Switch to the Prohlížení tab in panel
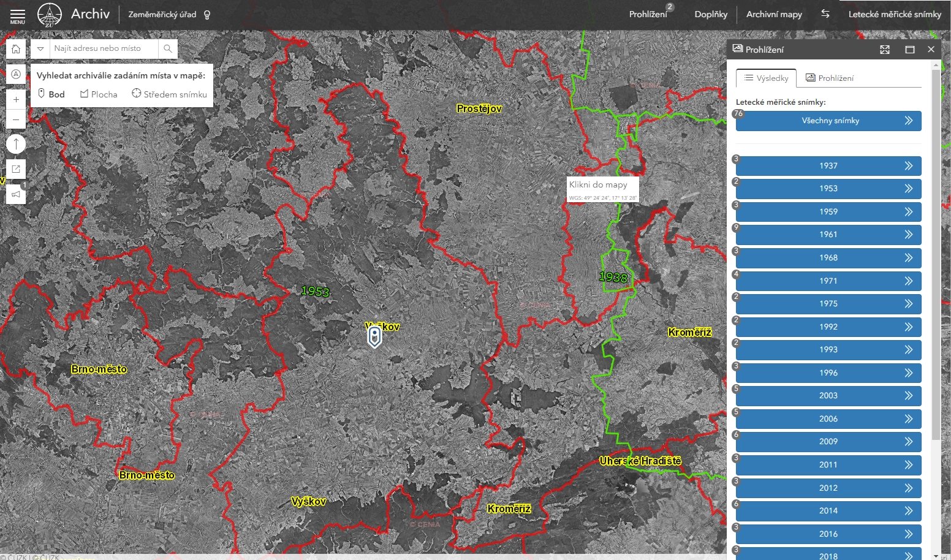Screen dimensions: 951x560 click(830, 78)
